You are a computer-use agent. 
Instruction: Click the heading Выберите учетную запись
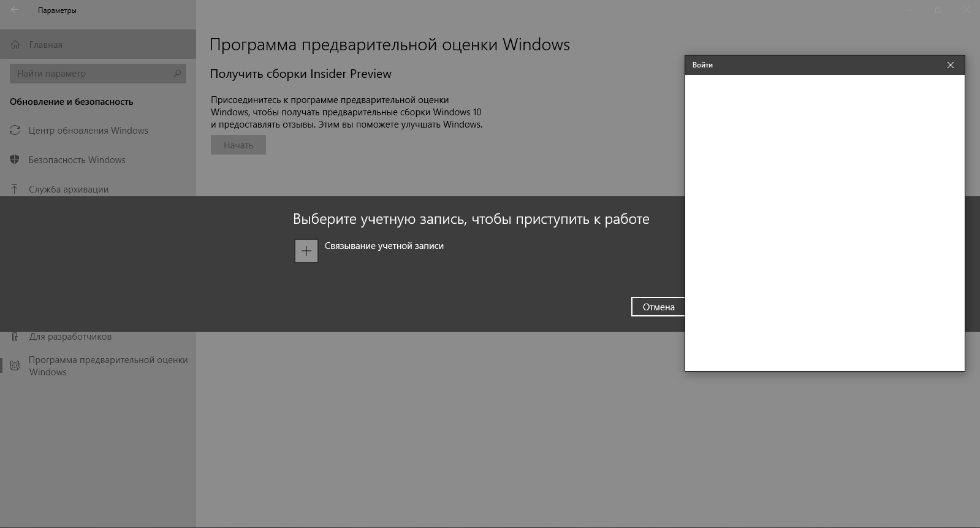point(471,219)
